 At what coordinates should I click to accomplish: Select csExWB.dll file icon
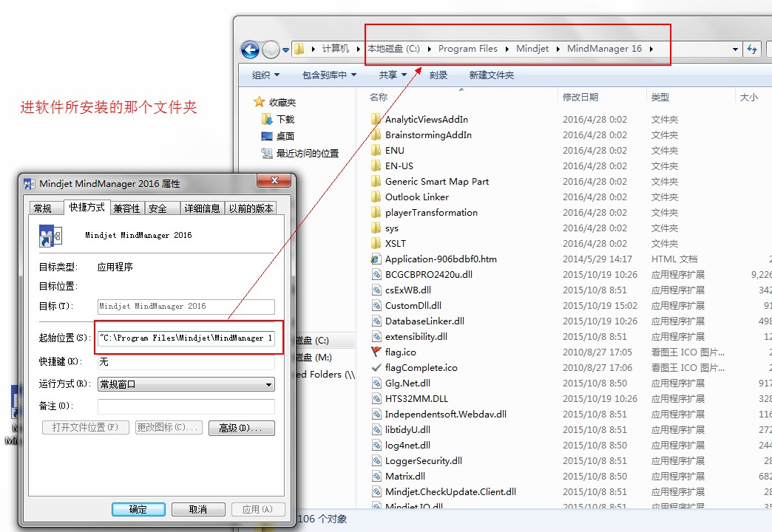coord(376,290)
